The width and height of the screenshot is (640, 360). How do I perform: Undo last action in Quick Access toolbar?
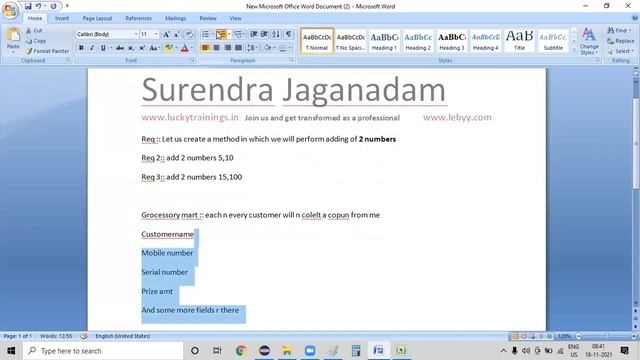[38, 6]
